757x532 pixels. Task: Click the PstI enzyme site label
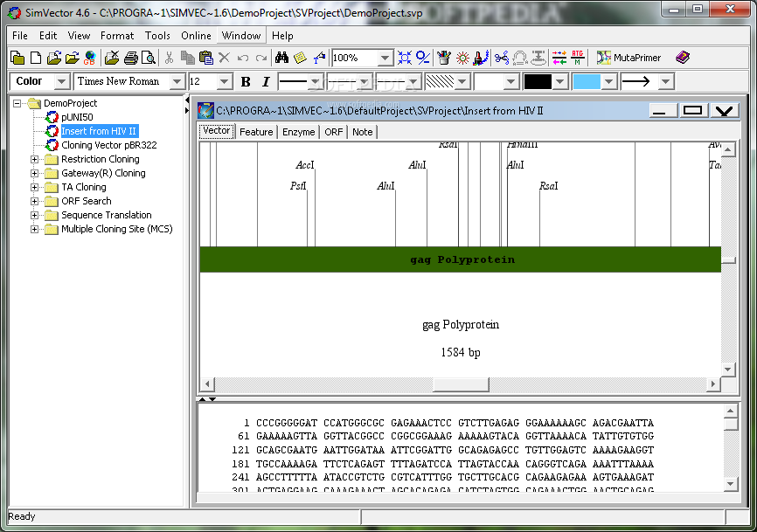coord(298,186)
